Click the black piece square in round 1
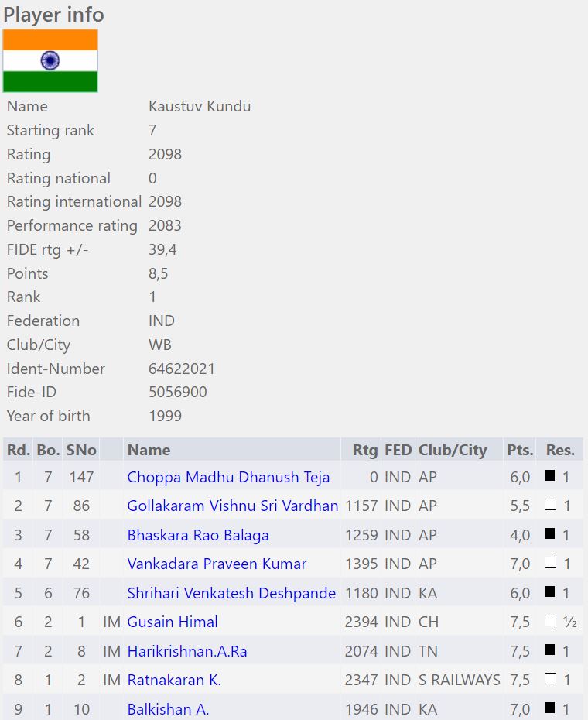This screenshot has height=720, width=588. 550,476
